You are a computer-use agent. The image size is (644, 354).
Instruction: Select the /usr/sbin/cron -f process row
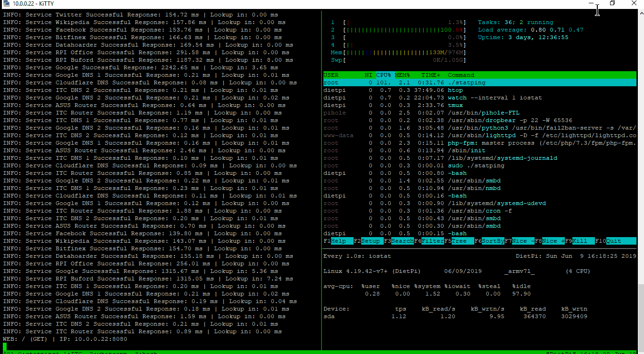click(480, 211)
